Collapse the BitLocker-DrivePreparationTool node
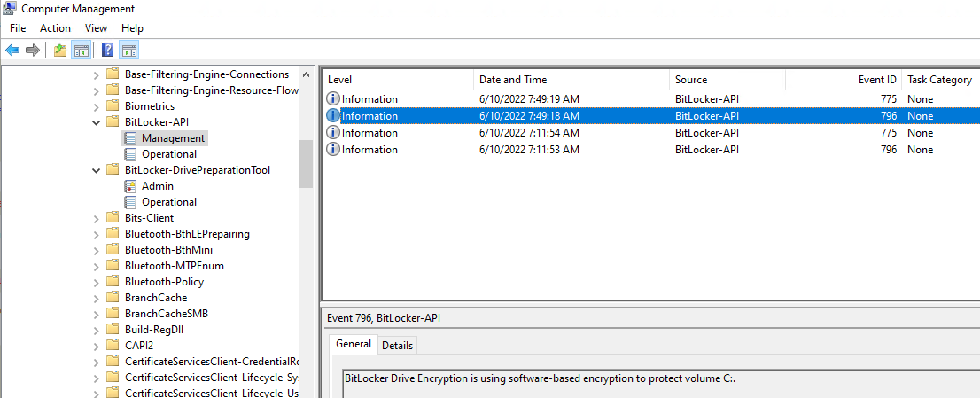The width and height of the screenshot is (980, 398). coord(96,170)
